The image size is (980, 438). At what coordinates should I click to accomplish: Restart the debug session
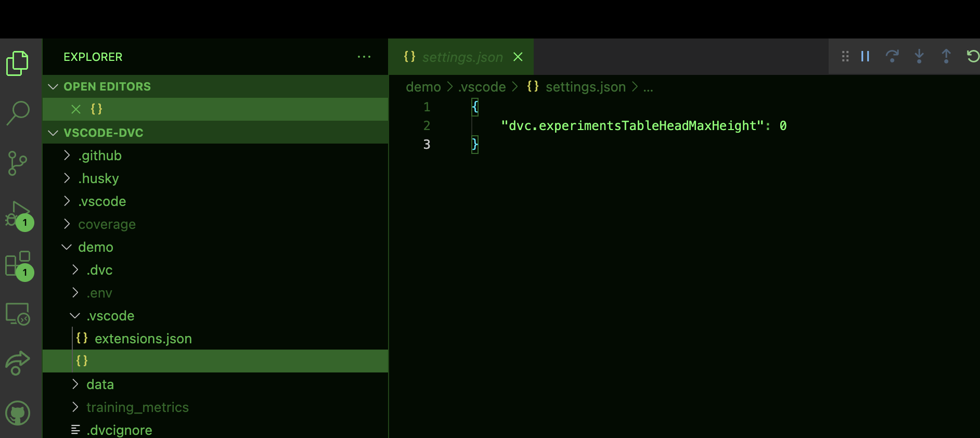973,56
